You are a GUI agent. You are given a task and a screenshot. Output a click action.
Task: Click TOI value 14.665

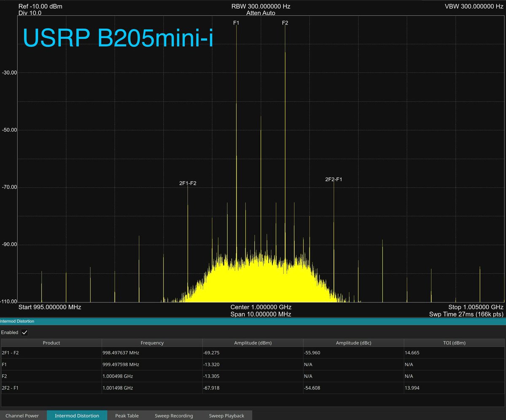[412, 353]
